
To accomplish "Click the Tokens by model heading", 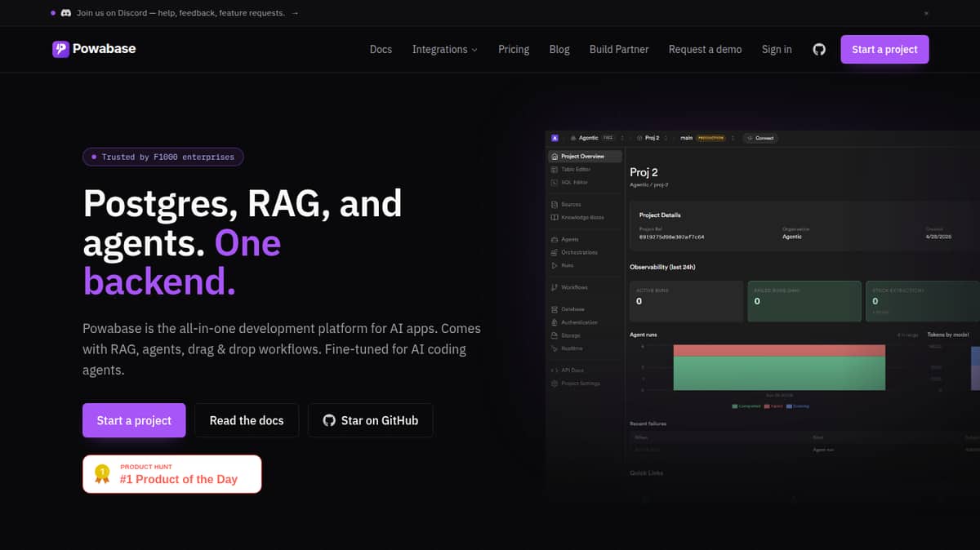I will (947, 335).
